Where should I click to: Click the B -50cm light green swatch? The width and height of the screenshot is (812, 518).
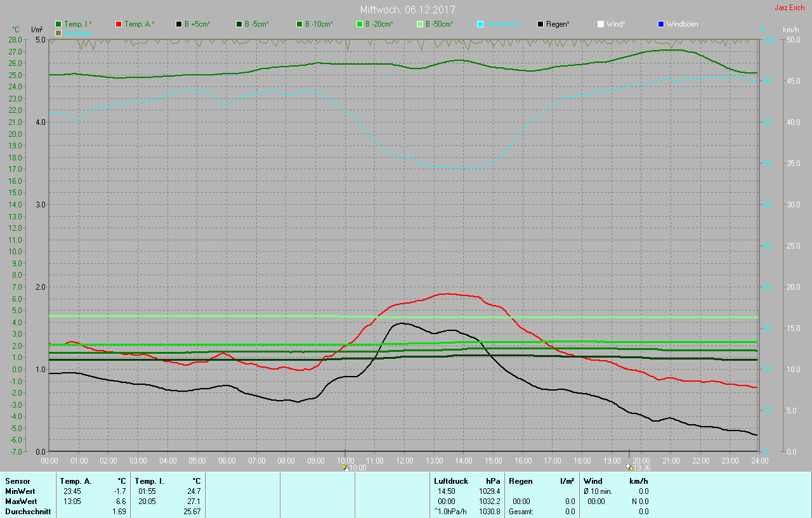(x=420, y=24)
